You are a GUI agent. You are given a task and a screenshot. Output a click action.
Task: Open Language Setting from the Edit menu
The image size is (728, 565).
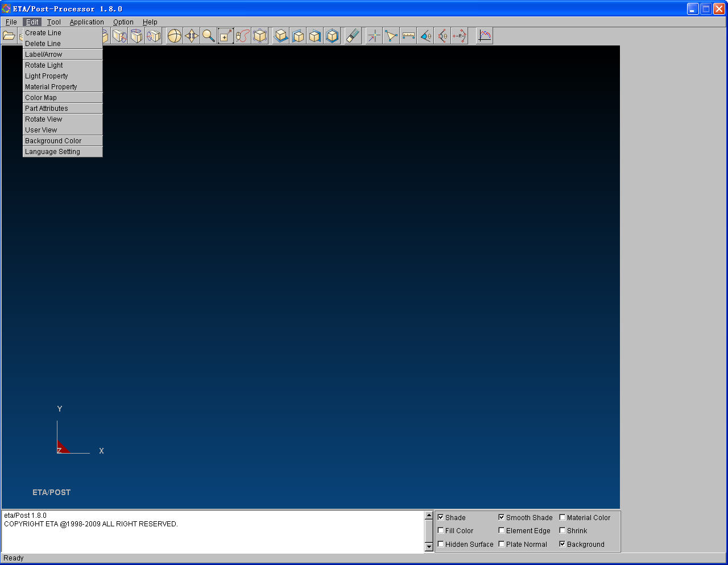[63, 152]
